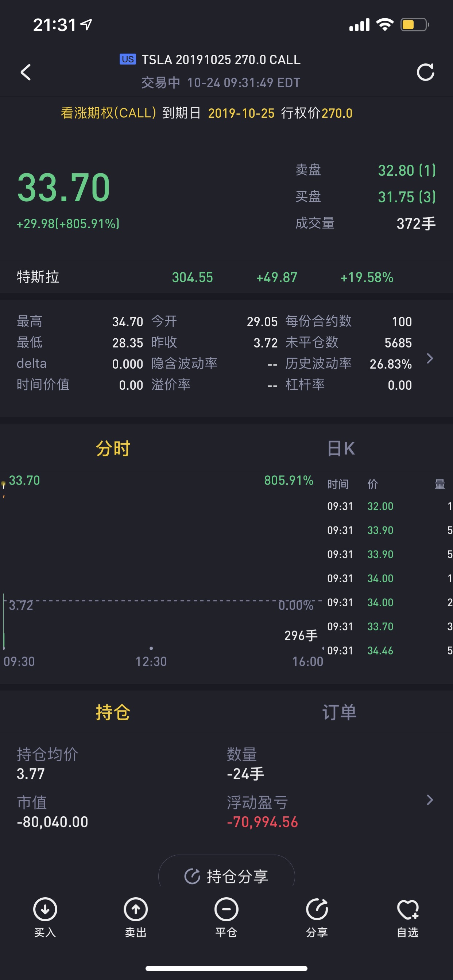Go back with the left arrow

point(26,72)
